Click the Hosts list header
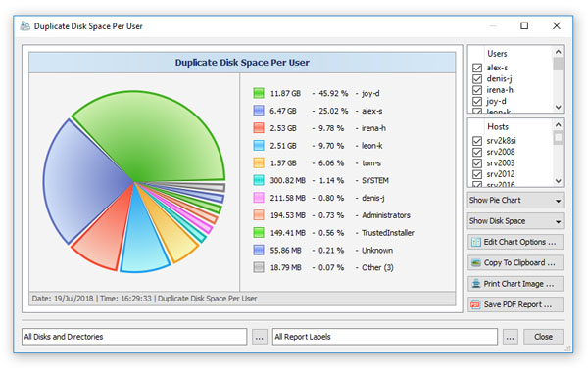Image resolution: width=588 pixels, height=370 pixels. (x=498, y=127)
